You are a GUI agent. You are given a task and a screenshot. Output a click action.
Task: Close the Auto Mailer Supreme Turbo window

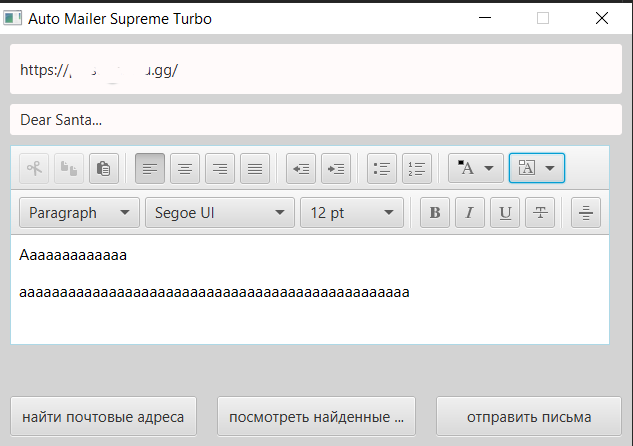(x=602, y=18)
